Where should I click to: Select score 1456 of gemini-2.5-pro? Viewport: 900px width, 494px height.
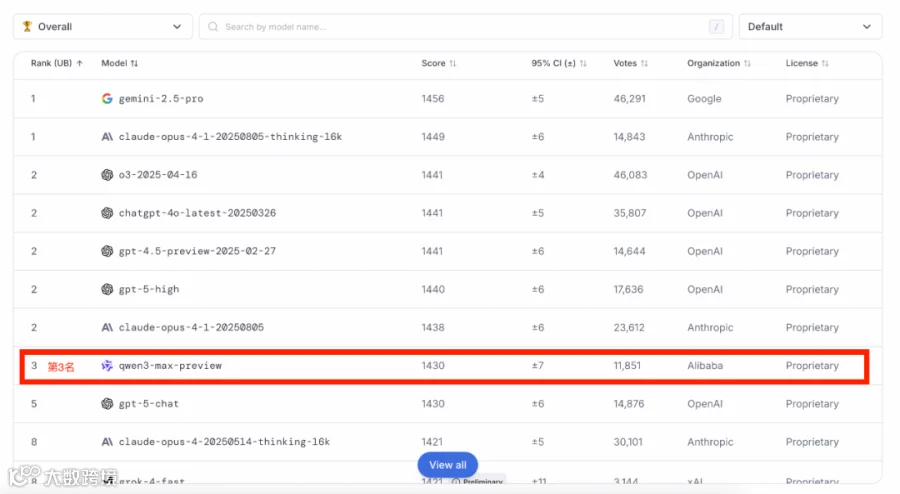pyautogui.click(x=433, y=99)
